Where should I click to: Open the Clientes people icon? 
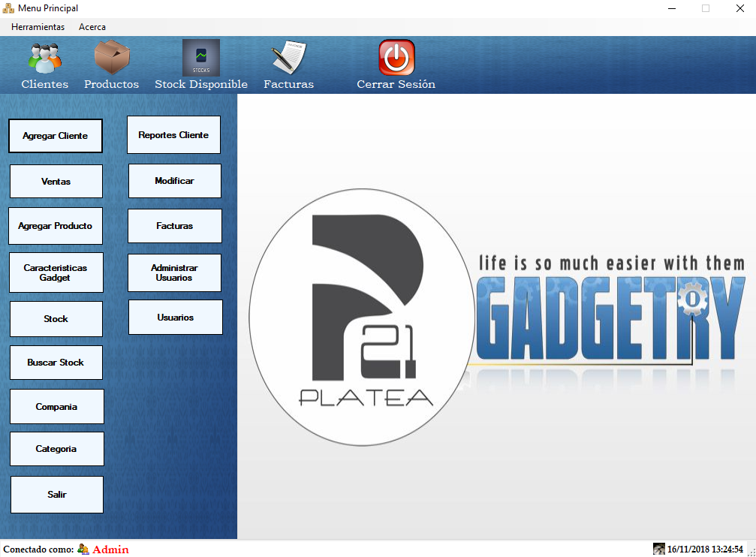(x=45, y=58)
